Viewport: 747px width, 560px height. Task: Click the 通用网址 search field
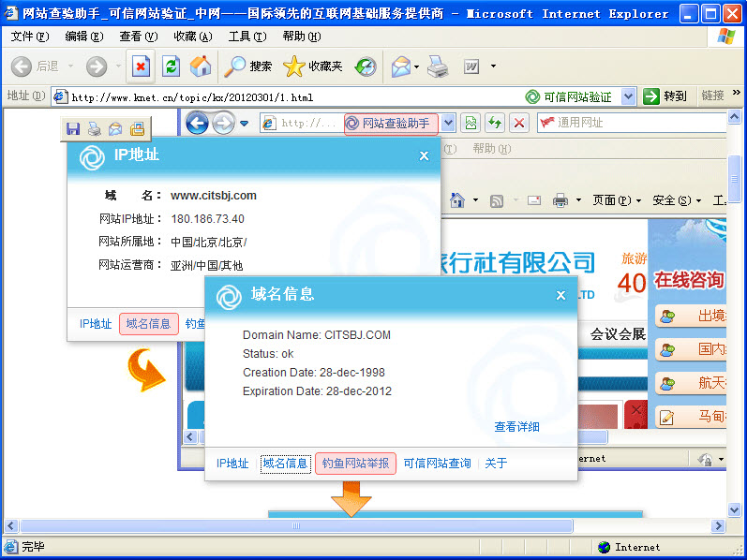coord(633,123)
